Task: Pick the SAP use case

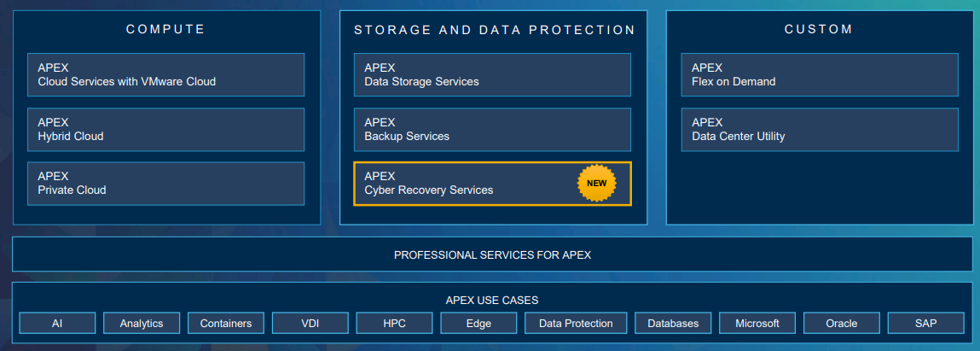Action: point(925,324)
